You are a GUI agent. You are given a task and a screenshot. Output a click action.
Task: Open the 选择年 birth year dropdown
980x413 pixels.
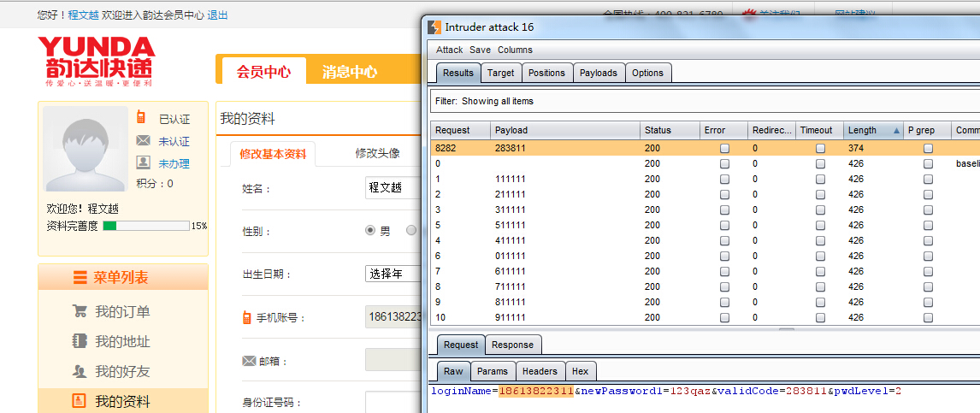(393, 274)
